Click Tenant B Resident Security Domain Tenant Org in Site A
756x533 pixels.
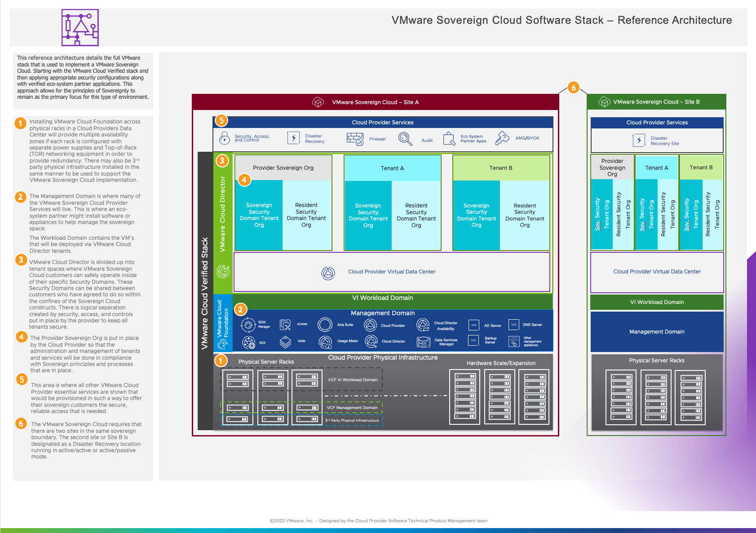tap(525, 216)
